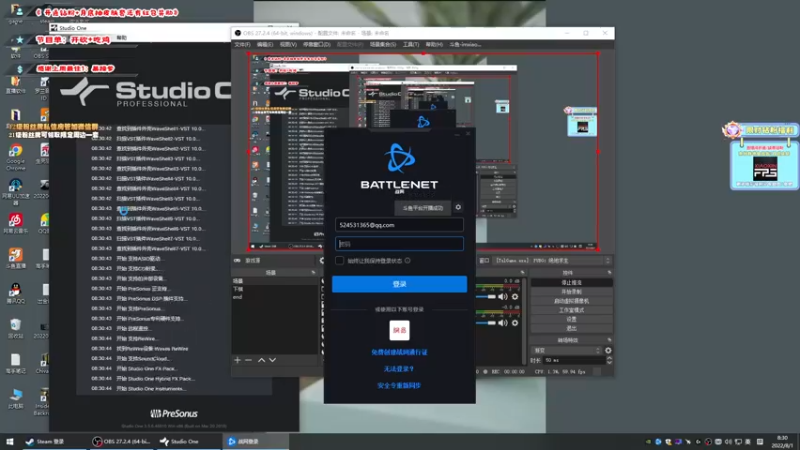Open 设置 settings from OBS controls panel
Screen dimensions: 800x450
coord(571,319)
